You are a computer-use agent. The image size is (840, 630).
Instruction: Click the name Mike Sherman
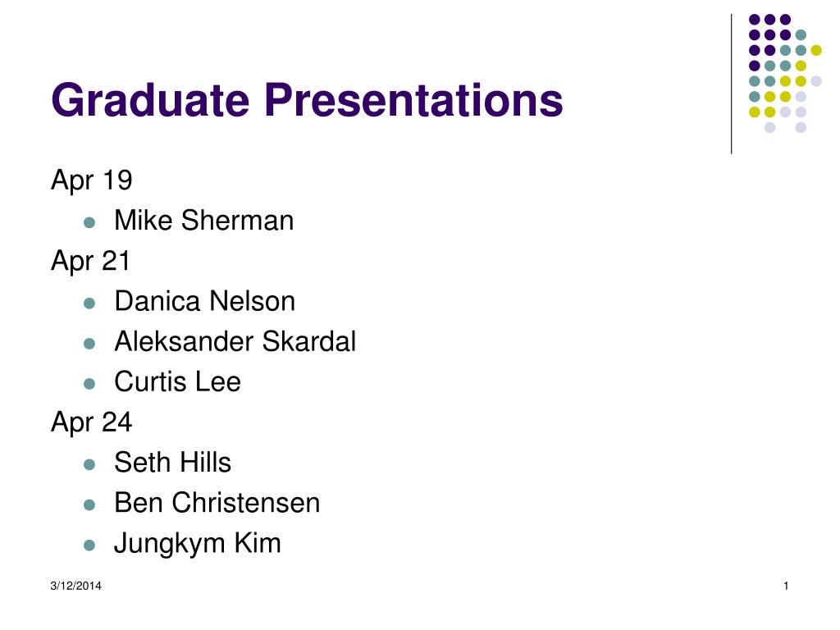[204, 221]
